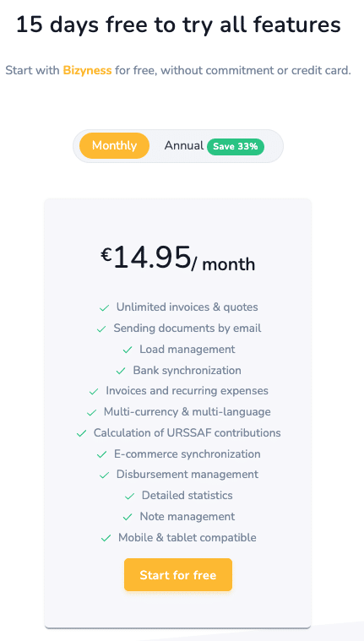Click checkmark next to Detailed statistics
This screenshot has width=364, height=641.
click(130, 497)
